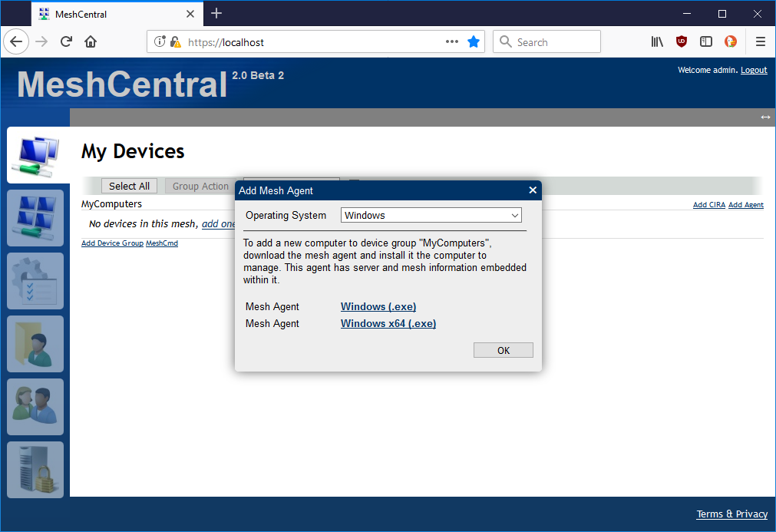Click the 'add one' device link
Screen dimensions: 776x532
(218, 223)
